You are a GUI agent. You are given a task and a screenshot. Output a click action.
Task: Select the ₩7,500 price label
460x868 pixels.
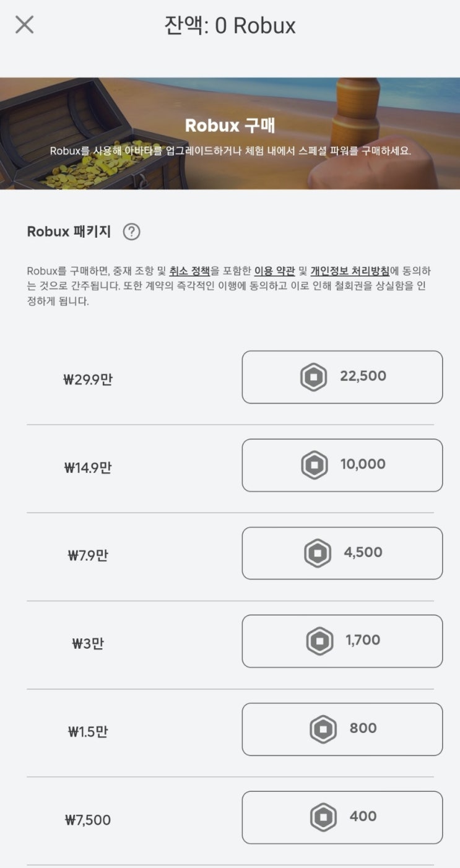(87, 820)
